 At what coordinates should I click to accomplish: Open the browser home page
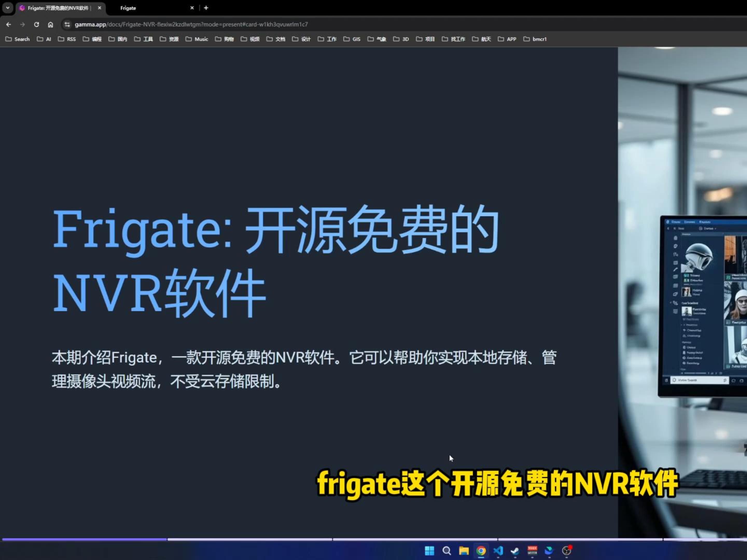pos(50,24)
